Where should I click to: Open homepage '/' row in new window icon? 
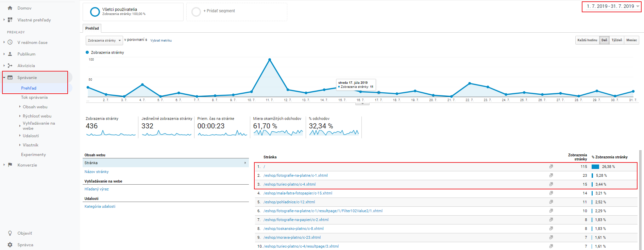point(551,167)
